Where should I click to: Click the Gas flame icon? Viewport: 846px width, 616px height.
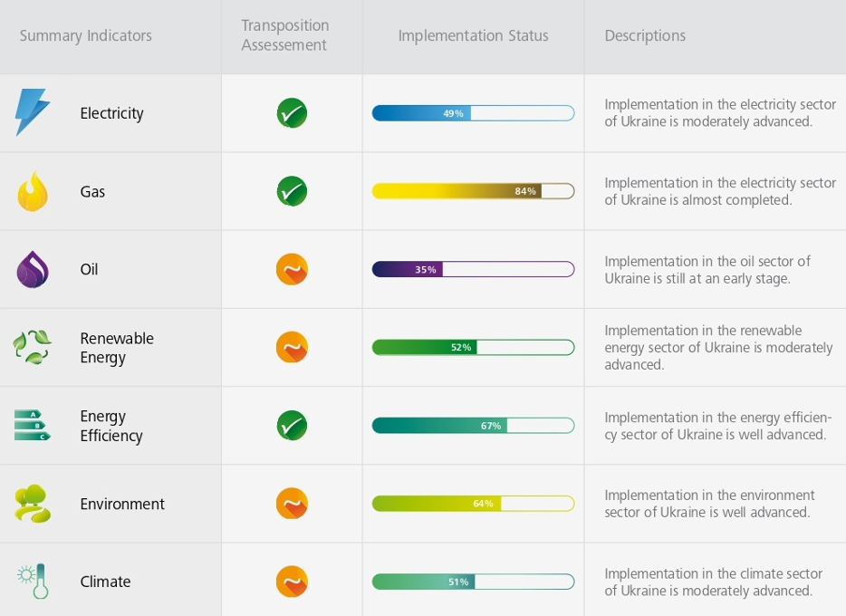click(x=33, y=191)
